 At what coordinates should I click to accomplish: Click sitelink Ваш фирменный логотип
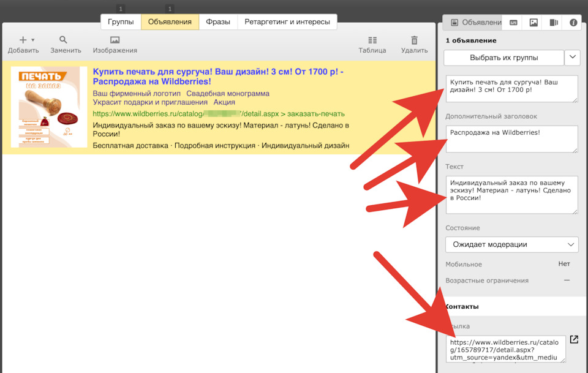click(x=137, y=93)
